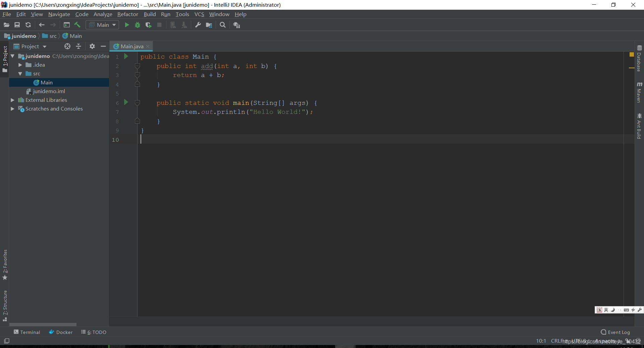The height and width of the screenshot is (348, 644).
Task: Click the Stop square icon
Action: [159, 25]
